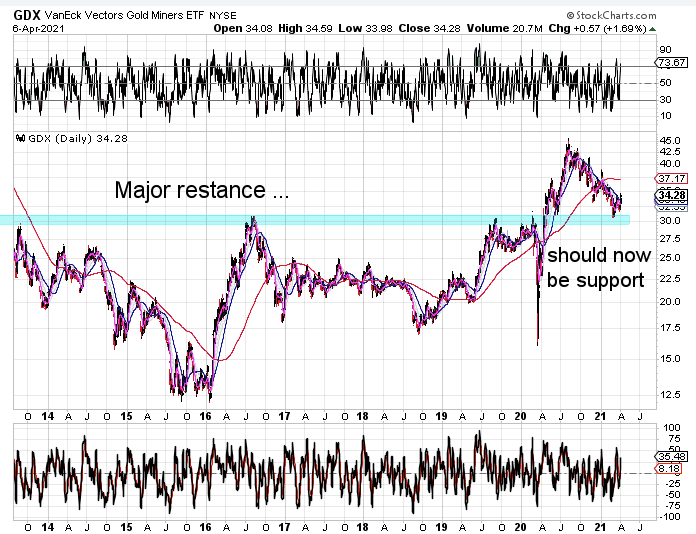Click the candlestick legend icon beside GDX (Daily)

coord(20,138)
